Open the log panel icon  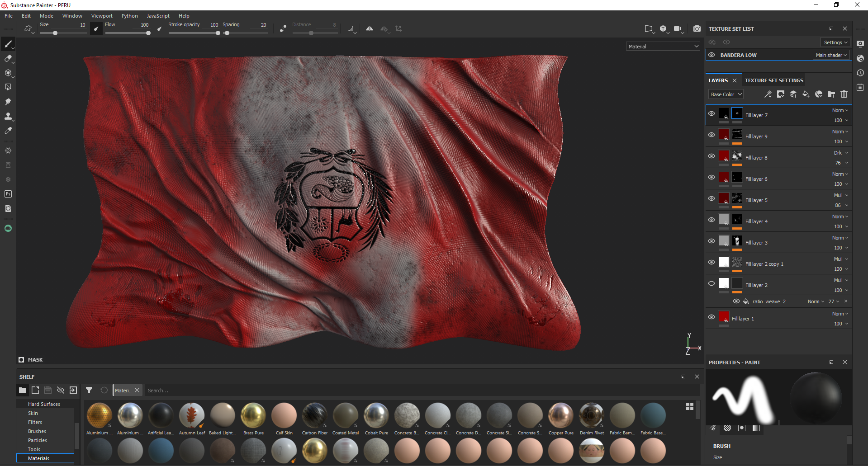coord(860,87)
